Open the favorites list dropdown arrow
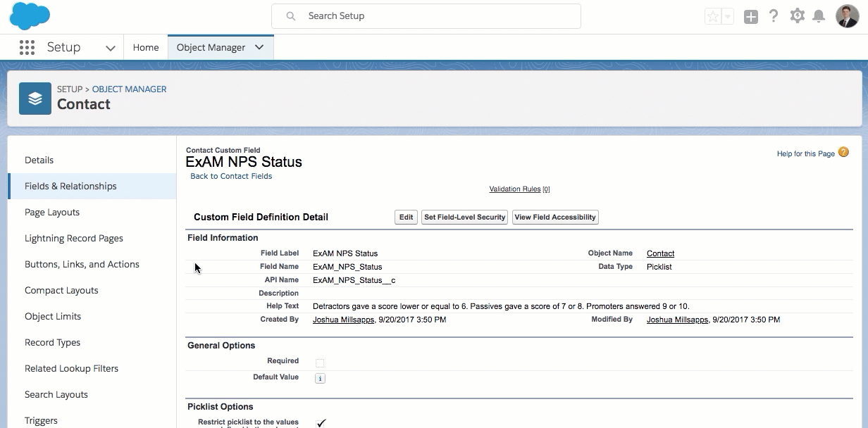 (728, 16)
